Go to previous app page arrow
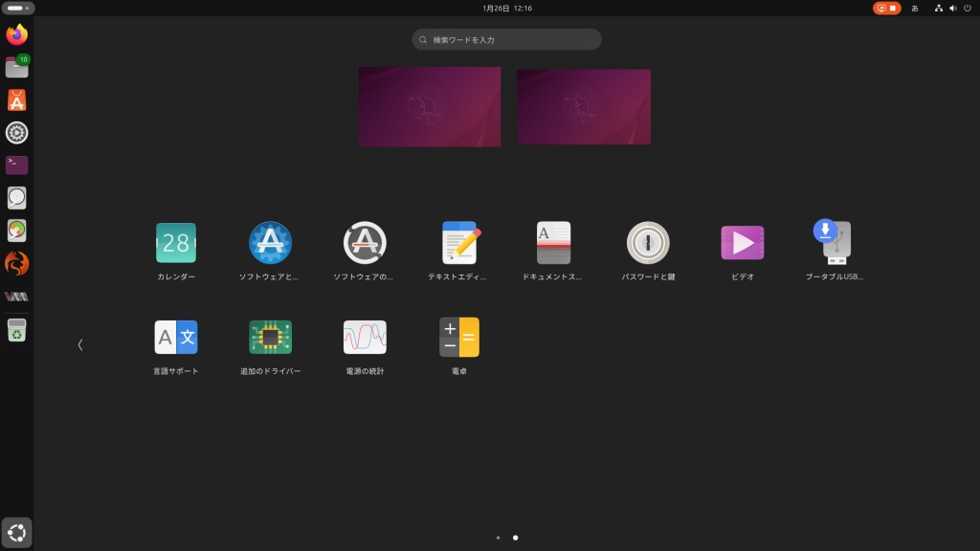Image resolution: width=980 pixels, height=551 pixels. click(x=80, y=345)
